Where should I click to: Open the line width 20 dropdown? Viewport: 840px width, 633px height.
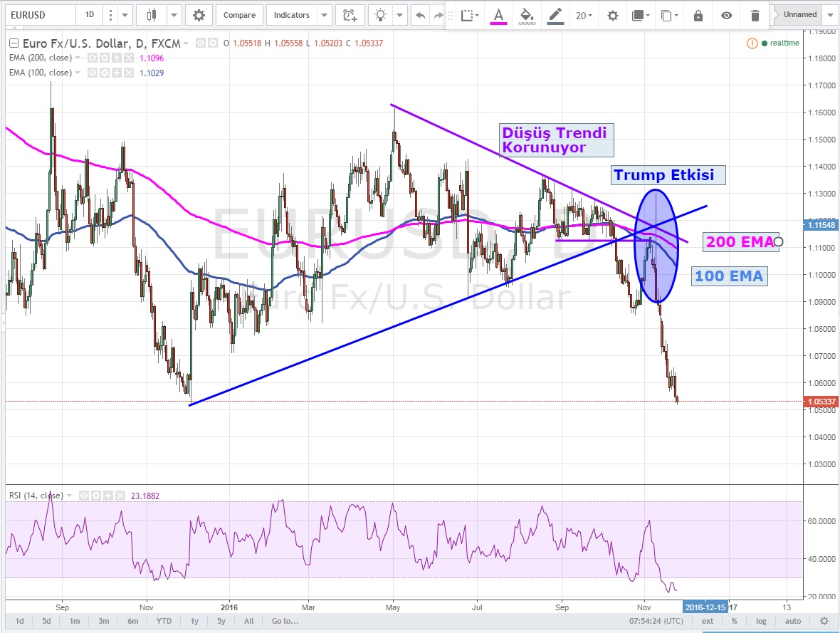point(584,15)
